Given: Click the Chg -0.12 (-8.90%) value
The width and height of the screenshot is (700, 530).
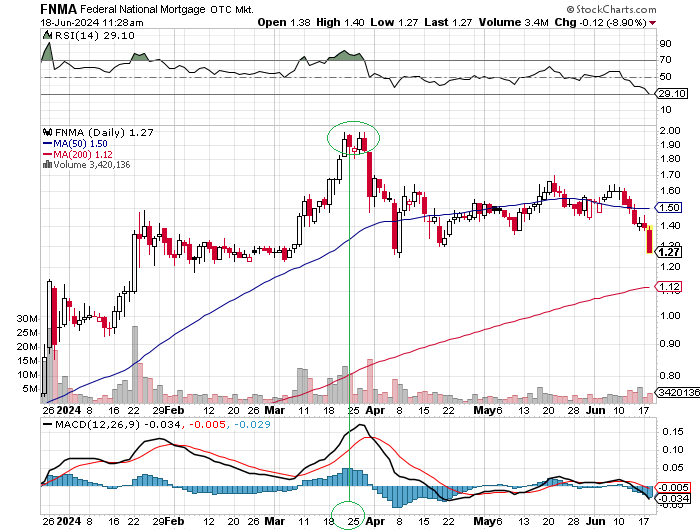Looking at the screenshot, I should pyautogui.click(x=600, y=22).
